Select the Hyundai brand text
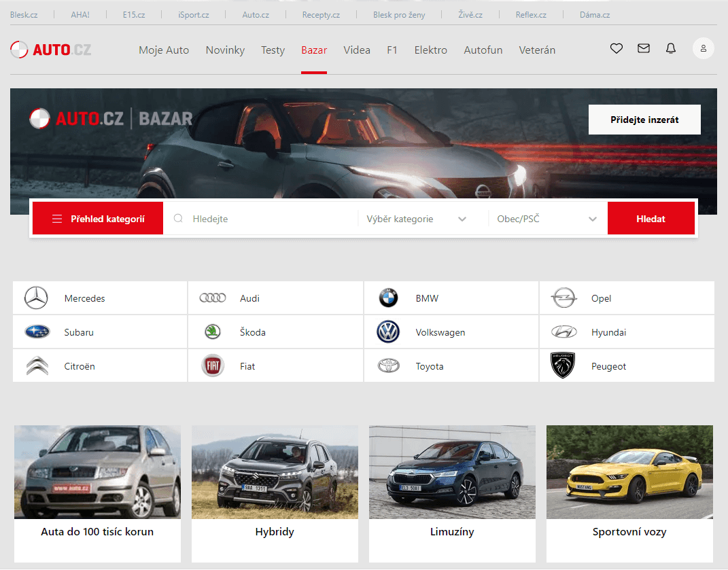 tap(608, 332)
